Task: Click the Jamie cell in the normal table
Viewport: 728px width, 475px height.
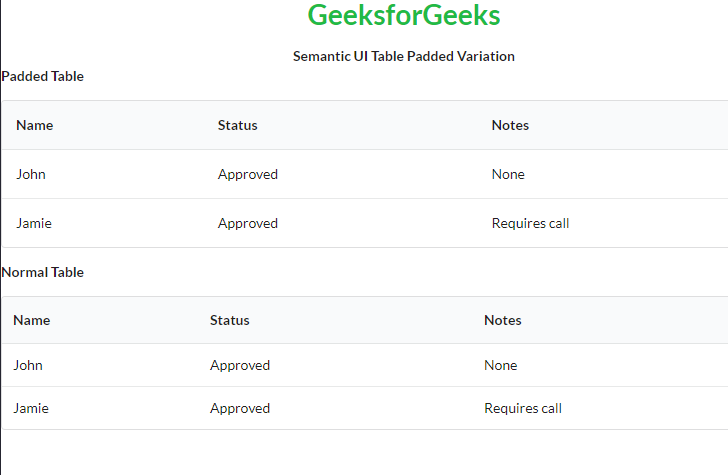Action: [x=30, y=408]
